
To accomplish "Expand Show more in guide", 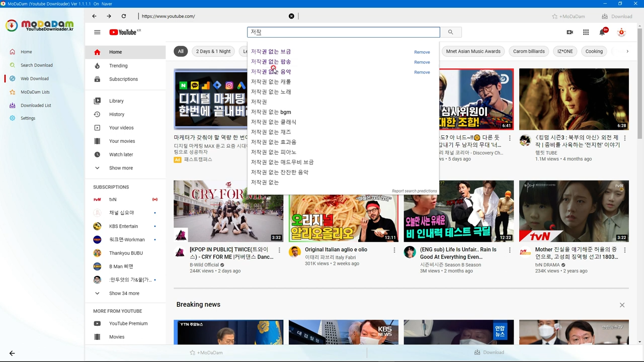I will tap(125, 168).
